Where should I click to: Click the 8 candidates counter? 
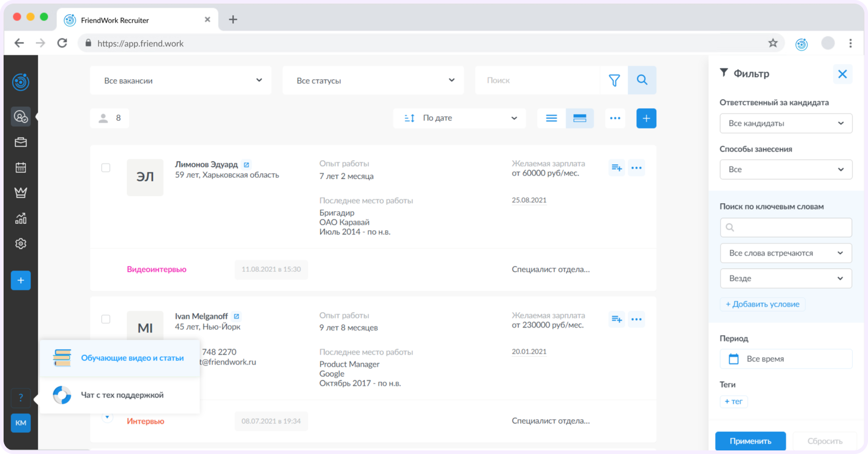click(110, 118)
